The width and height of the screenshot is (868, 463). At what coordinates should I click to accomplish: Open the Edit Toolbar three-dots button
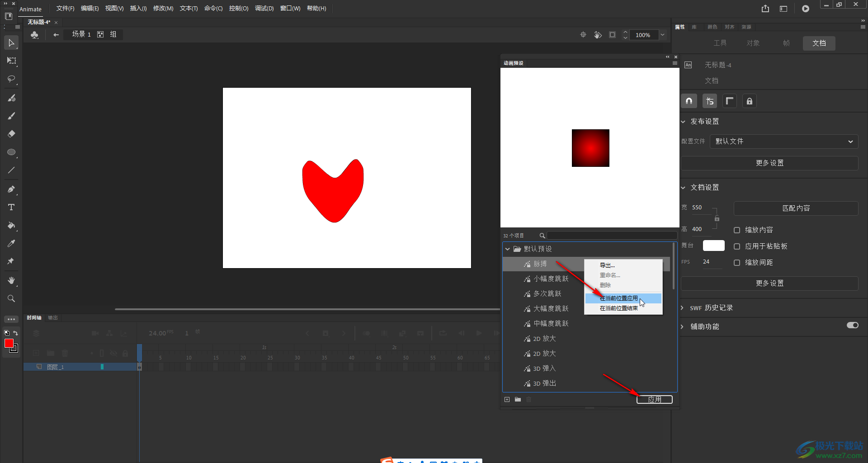point(11,319)
